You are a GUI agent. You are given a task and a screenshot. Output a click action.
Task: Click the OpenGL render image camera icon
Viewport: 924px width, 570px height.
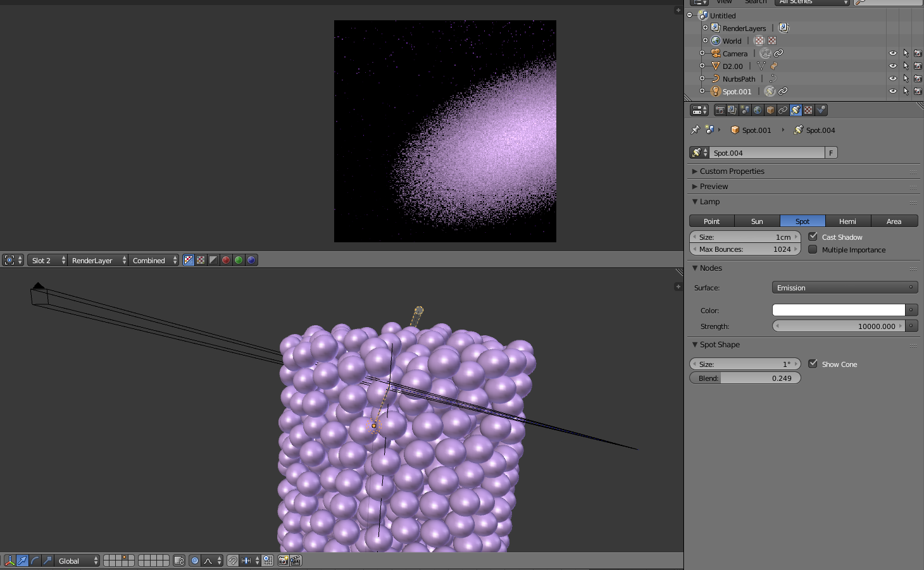(283, 561)
